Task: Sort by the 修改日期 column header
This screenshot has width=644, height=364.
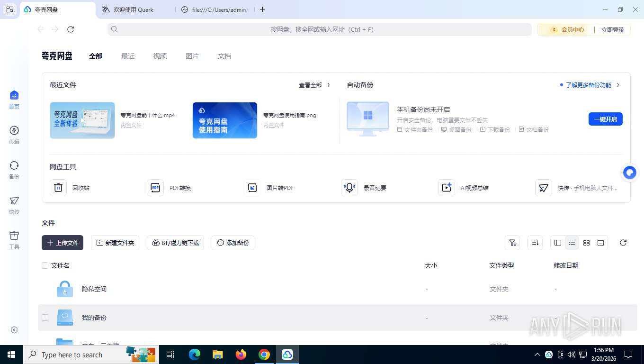Action: 566,265
